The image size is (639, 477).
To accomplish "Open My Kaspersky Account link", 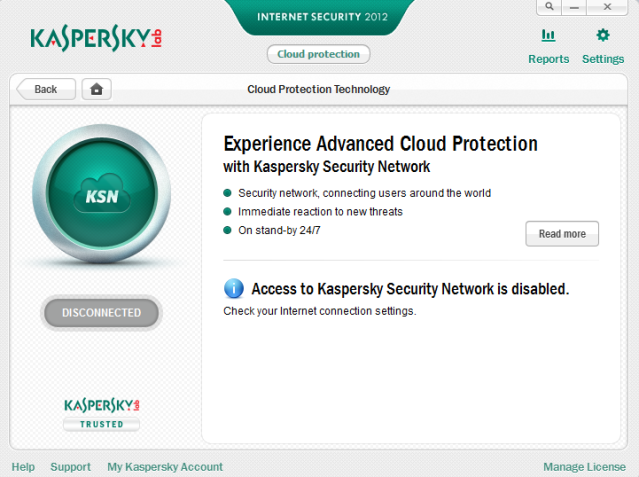I will click(165, 467).
